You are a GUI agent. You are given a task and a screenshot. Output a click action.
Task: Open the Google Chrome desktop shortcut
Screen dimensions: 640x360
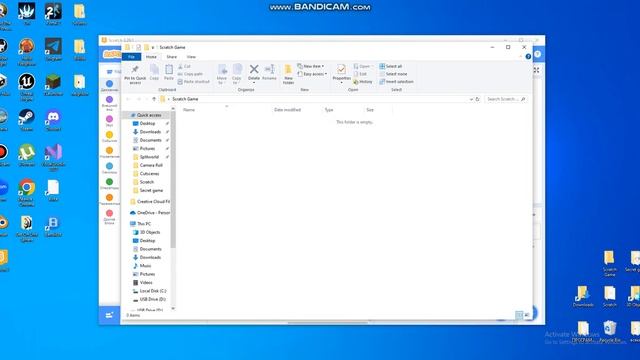pos(27,192)
